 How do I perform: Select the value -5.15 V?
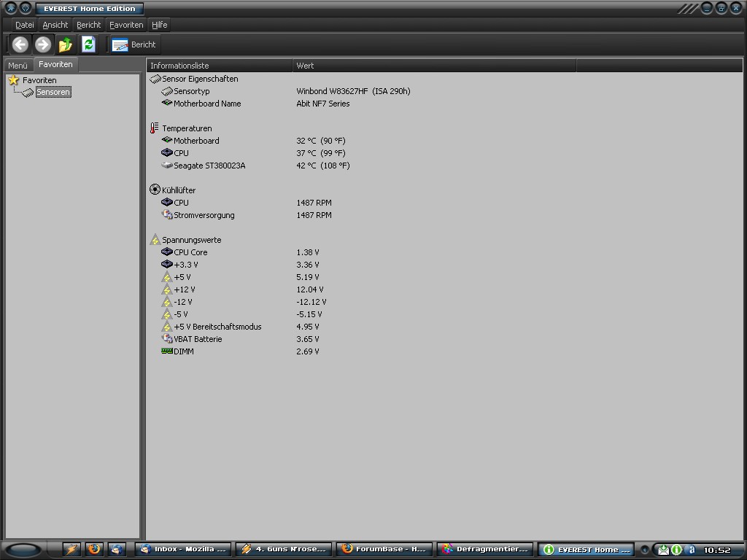coord(309,314)
